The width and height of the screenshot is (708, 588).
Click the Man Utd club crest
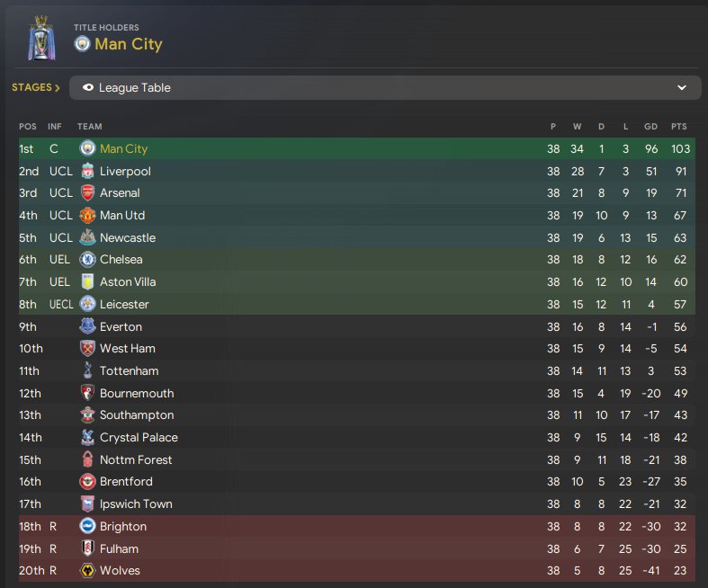click(87, 215)
